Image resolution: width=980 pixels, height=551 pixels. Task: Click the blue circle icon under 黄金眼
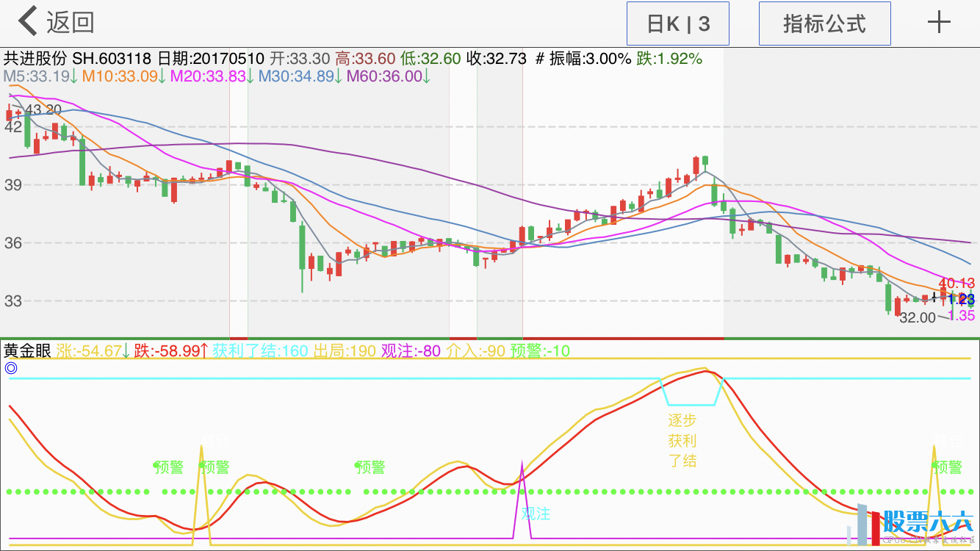10,369
